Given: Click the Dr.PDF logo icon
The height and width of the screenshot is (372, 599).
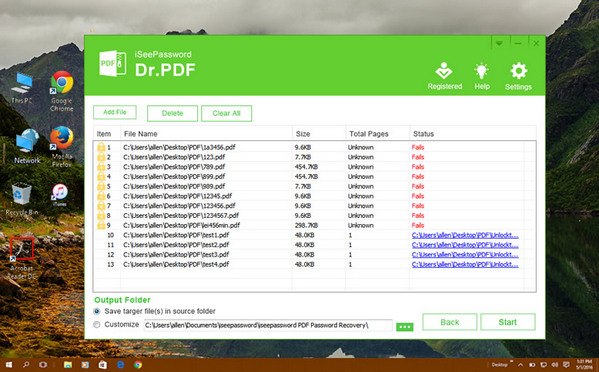Looking at the screenshot, I should (x=112, y=63).
